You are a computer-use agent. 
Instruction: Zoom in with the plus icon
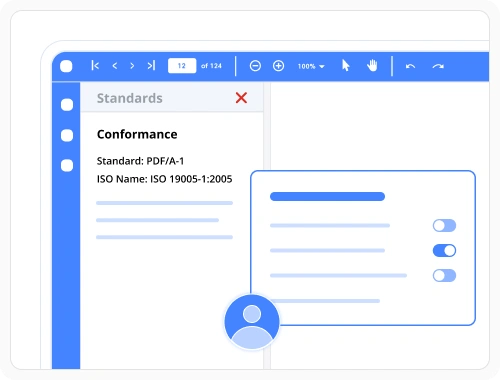click(278, 66)
